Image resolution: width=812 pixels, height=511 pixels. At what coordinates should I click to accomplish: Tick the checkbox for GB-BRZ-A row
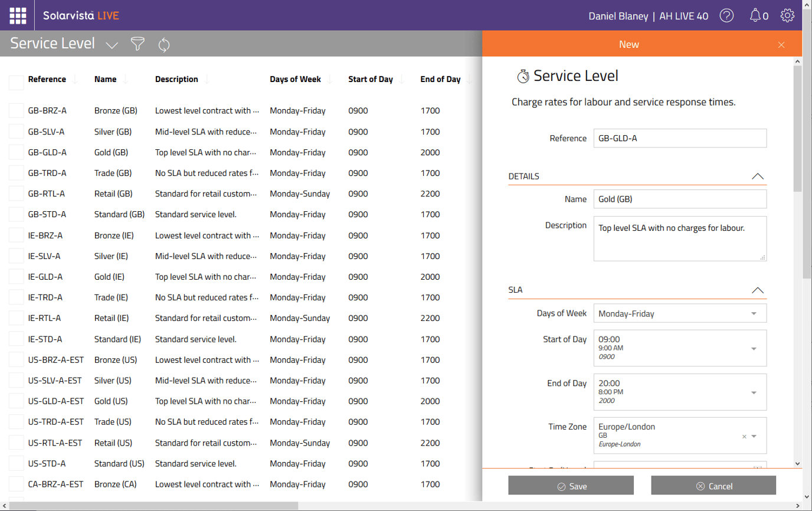(x=17, y=111)
